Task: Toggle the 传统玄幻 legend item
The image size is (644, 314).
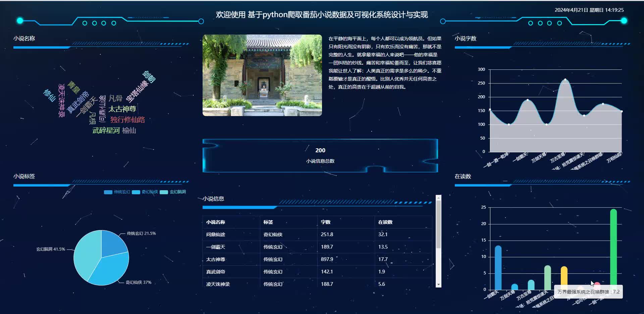Action: pyautogui.click(x=117, y=192)
